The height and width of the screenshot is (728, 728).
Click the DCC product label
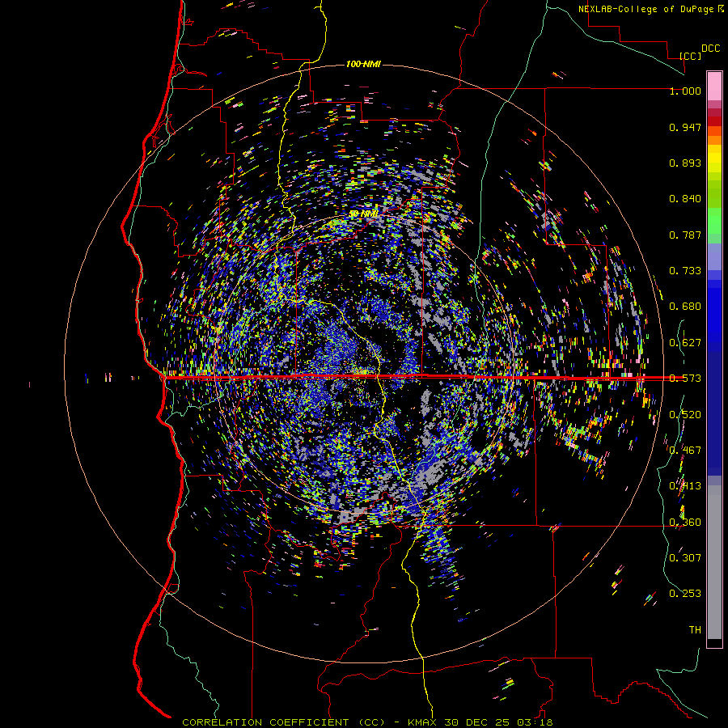pos(710,49)
